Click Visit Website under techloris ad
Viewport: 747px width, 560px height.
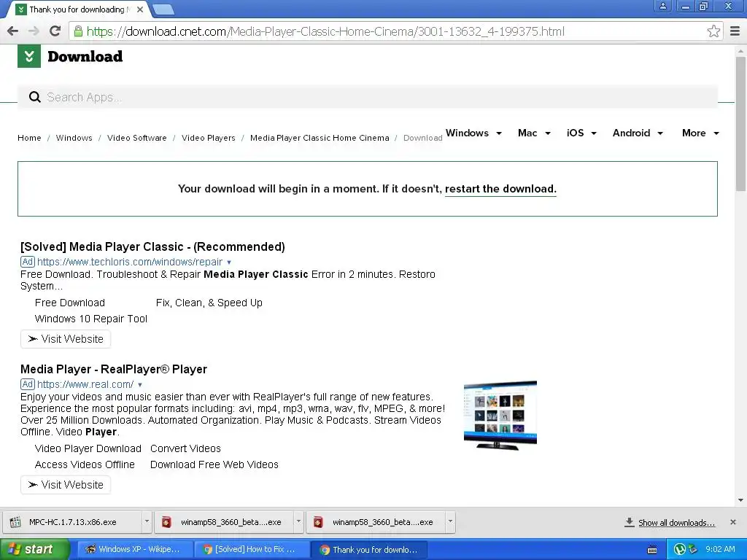click(x=66, y=339)
